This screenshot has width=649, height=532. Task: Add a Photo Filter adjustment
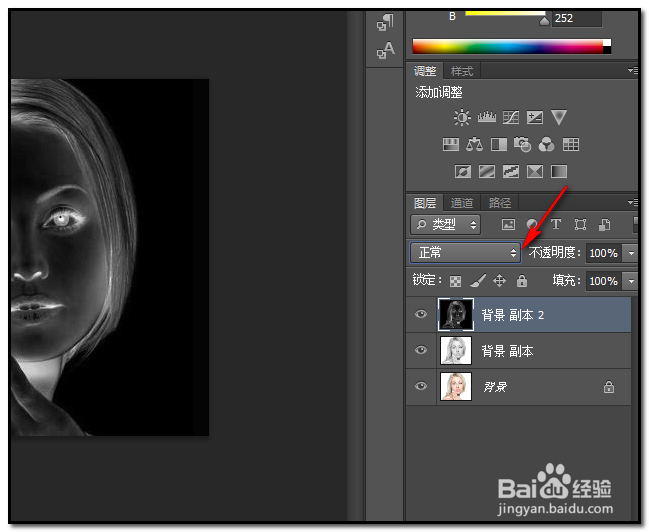tap(522, 144)
